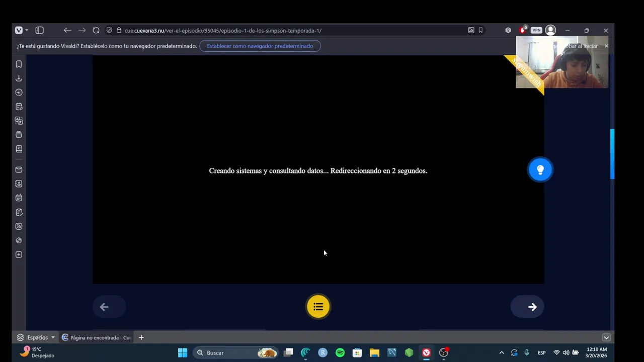This screenshot has width=644, height=362.
Task: Open the Translate panel
Action: (x=19, y=121)
